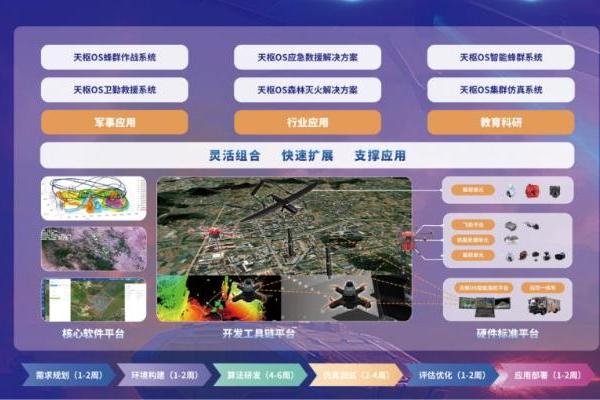600x400 pixels.
Task: Click the cargo truck image in the hardware platform card
Action: (x=545, y=306)
